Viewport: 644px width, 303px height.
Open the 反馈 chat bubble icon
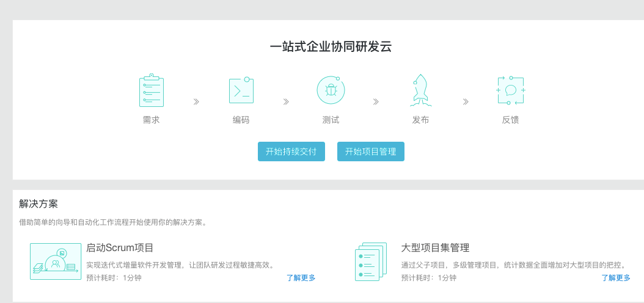tap(510, 90)
